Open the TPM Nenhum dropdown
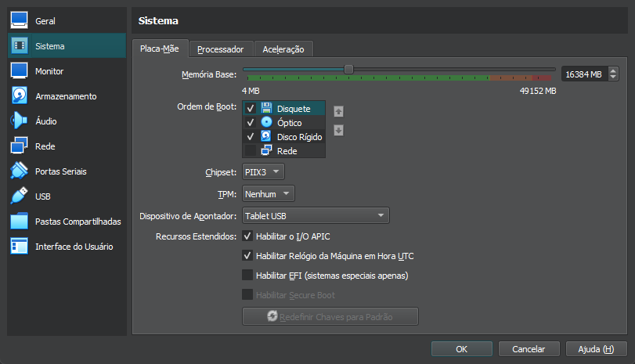Screen dimensions: 635x364 (268, 193)
